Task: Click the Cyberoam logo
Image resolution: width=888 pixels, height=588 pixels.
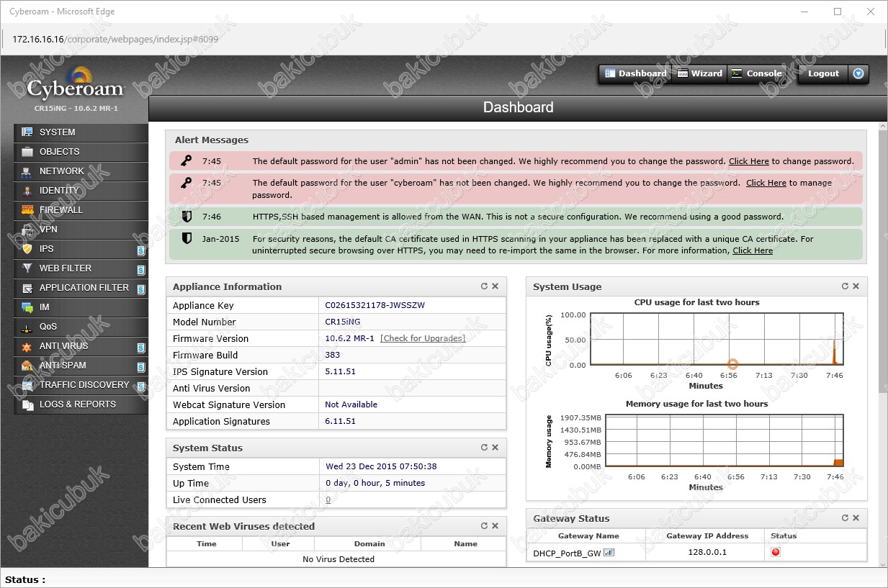Action: [x=76, y=84]
